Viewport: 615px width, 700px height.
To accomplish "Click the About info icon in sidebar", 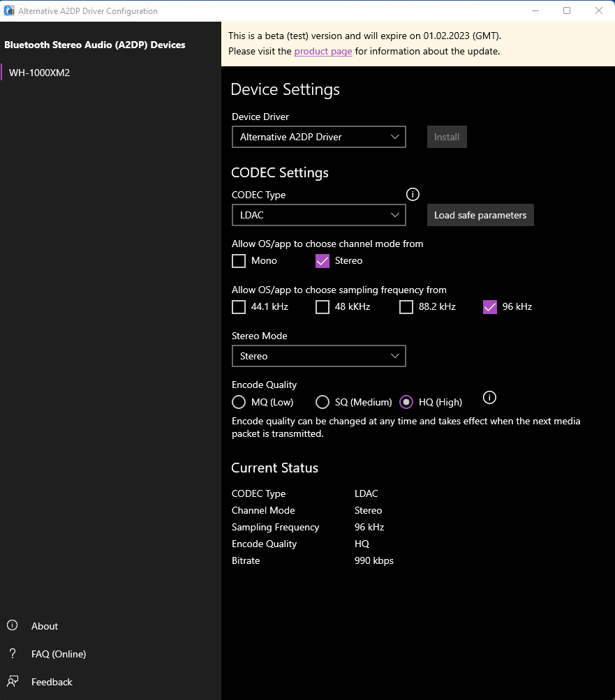I will tap(13, 625).
